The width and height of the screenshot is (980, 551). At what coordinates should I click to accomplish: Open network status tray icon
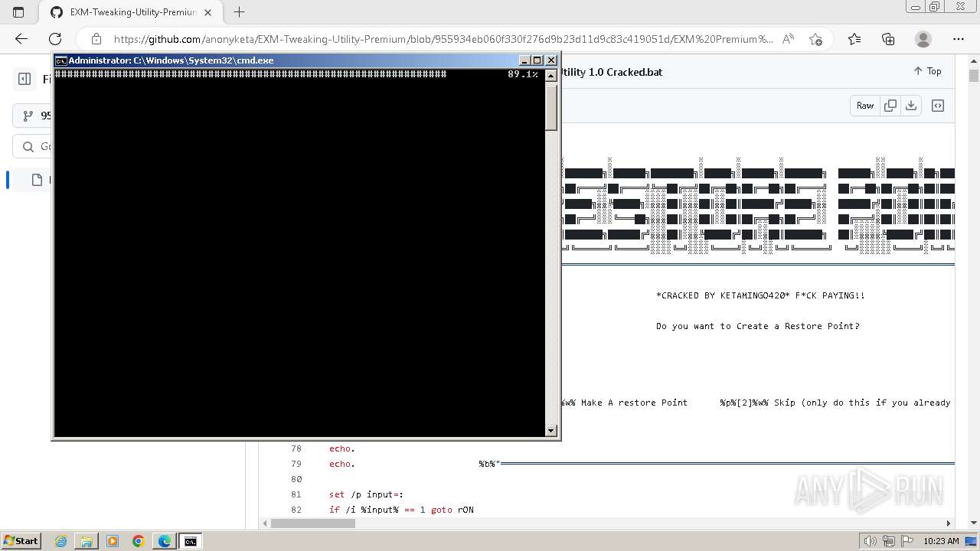(x=889, y=541)
